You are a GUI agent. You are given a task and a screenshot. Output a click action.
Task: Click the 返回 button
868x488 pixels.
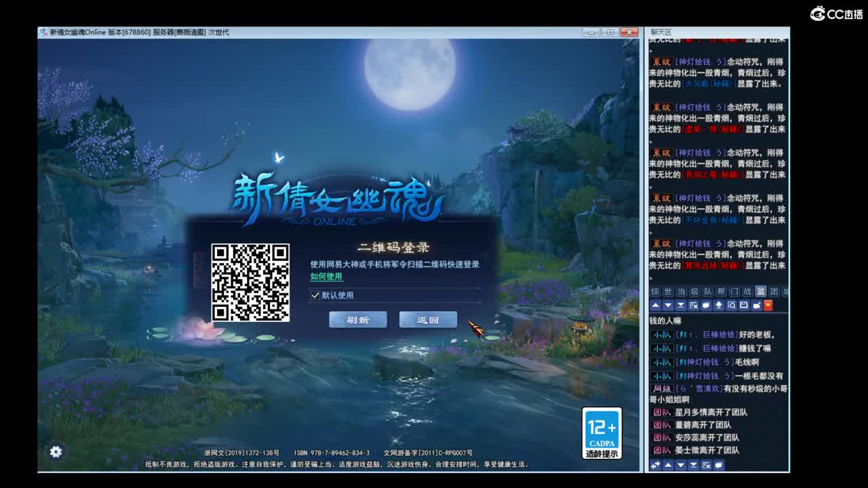[x=428, y=320]
